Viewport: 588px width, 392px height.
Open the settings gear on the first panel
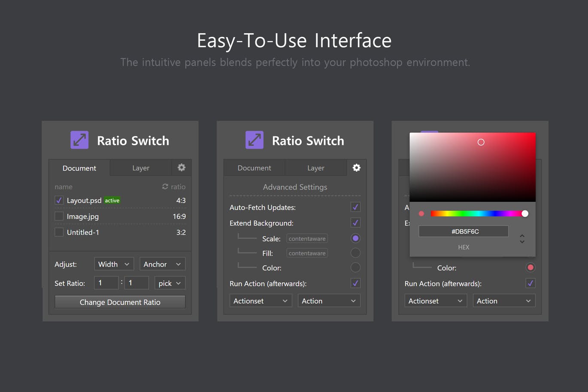[181, 167]
